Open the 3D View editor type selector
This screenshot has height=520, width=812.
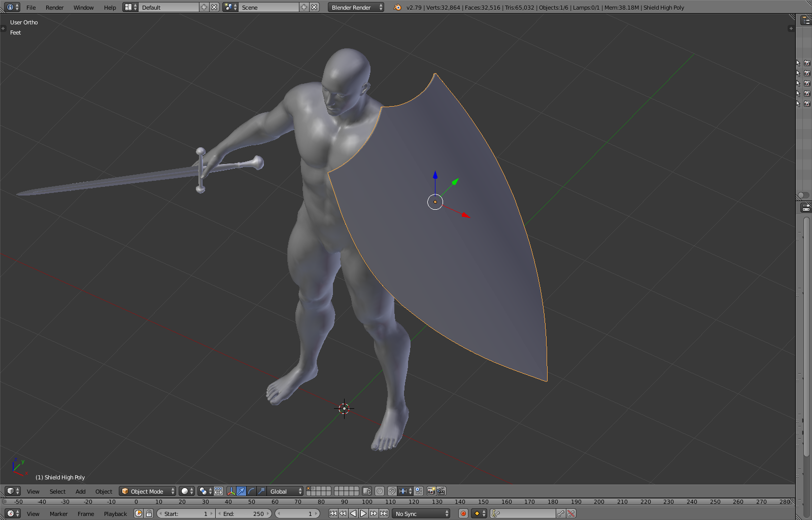click(13, 491)
